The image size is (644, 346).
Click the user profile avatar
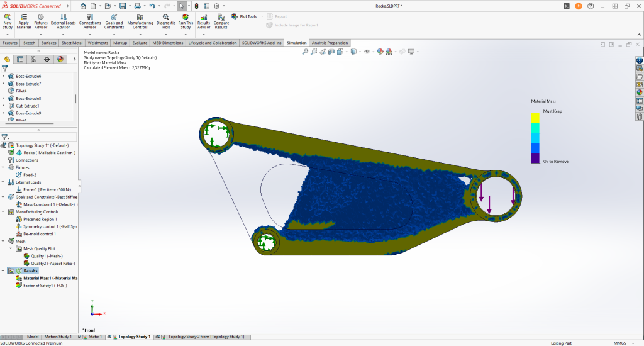[x=579, y=6]
